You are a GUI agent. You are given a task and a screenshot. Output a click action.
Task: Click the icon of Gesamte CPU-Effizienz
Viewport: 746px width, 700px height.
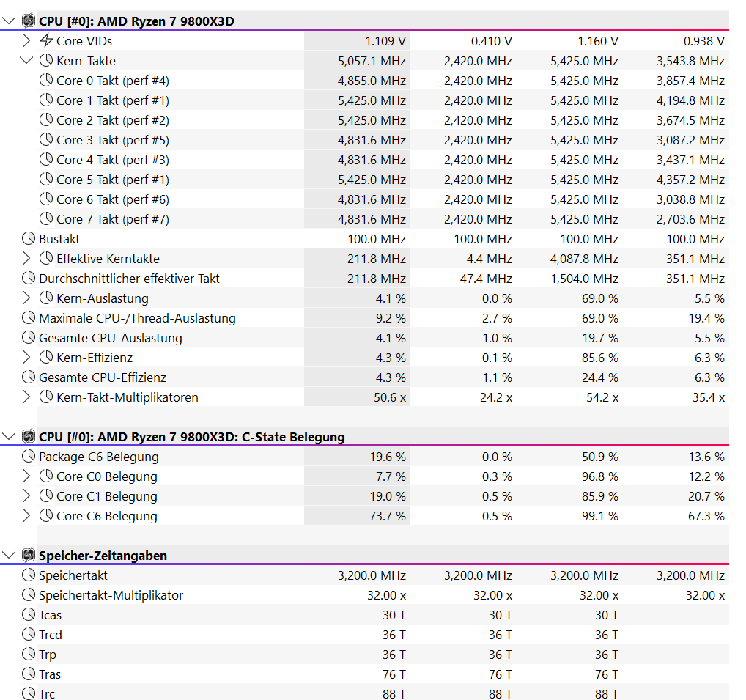click(x=29, y=377)
